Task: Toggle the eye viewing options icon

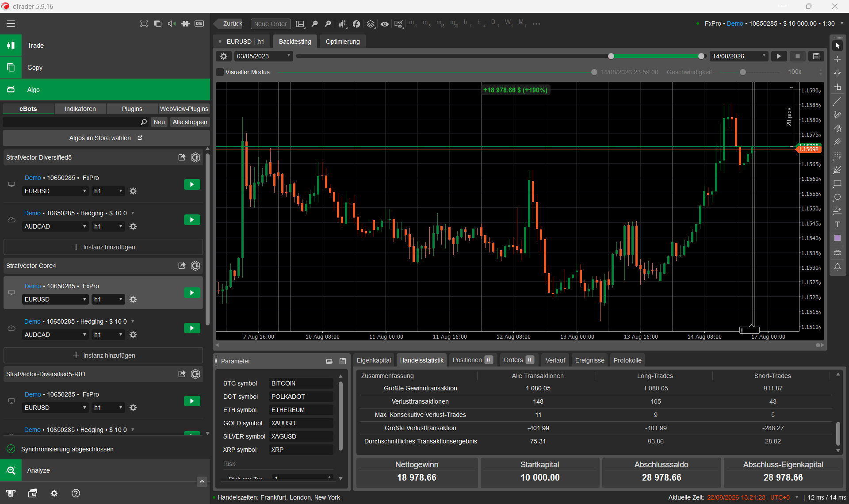Action: coord(385,24)
